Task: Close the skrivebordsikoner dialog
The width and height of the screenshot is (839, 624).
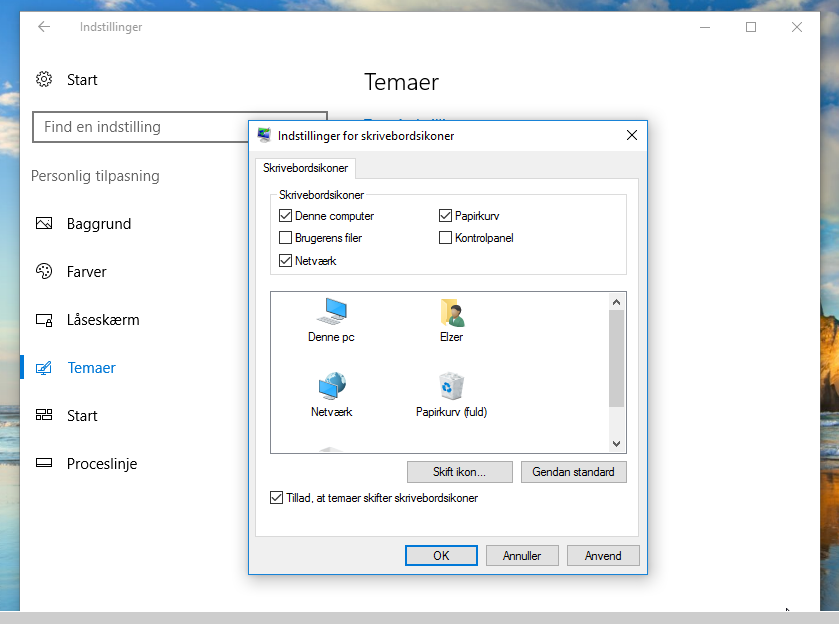Action: click(632, 135)
